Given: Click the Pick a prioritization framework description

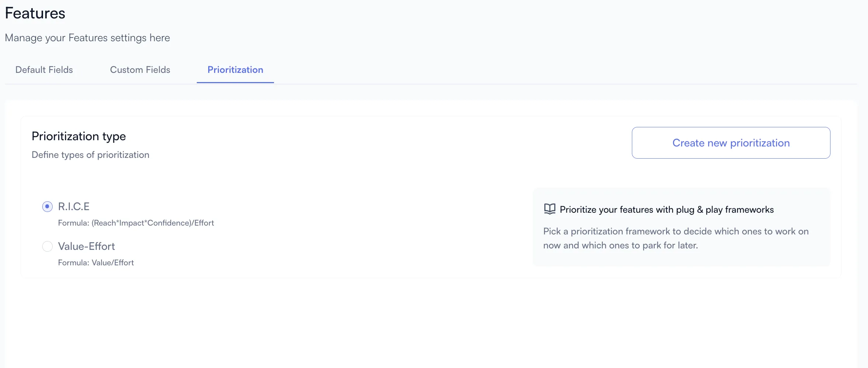Looking at the screenshot, I should pyautogui.click(x=676, y=238).
